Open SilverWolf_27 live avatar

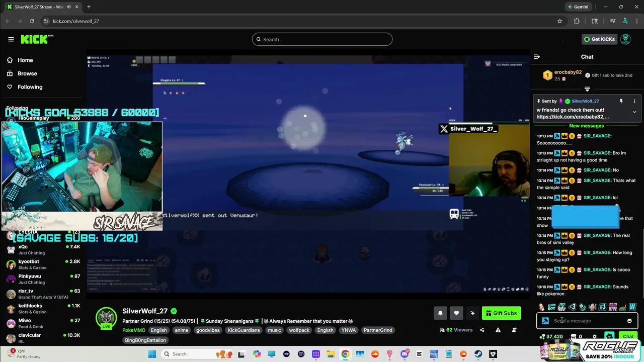pyautogui.click(x=106, y=318)
